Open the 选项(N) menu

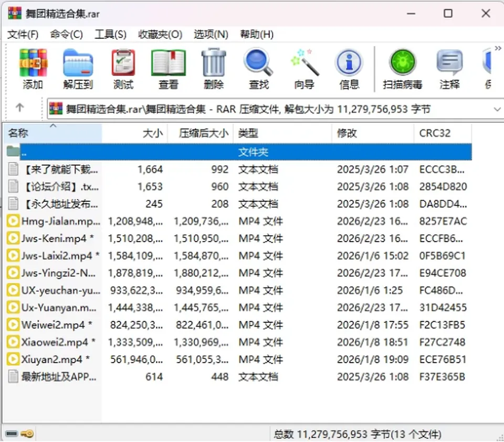click(x=211, y=35)
